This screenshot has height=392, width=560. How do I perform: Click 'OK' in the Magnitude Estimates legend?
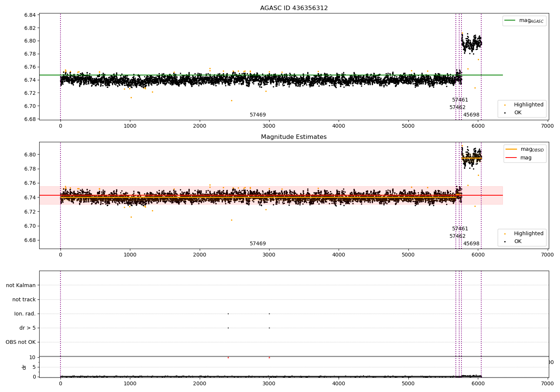click(517, 242)
